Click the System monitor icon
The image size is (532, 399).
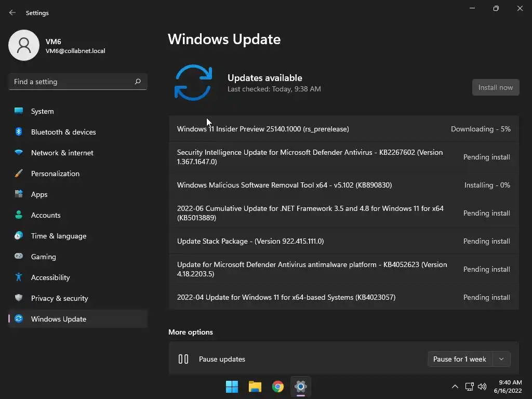pos(19,111)
